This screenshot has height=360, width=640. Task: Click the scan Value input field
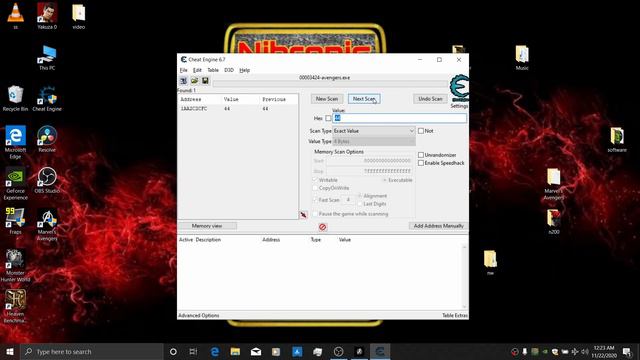point(400,118)
